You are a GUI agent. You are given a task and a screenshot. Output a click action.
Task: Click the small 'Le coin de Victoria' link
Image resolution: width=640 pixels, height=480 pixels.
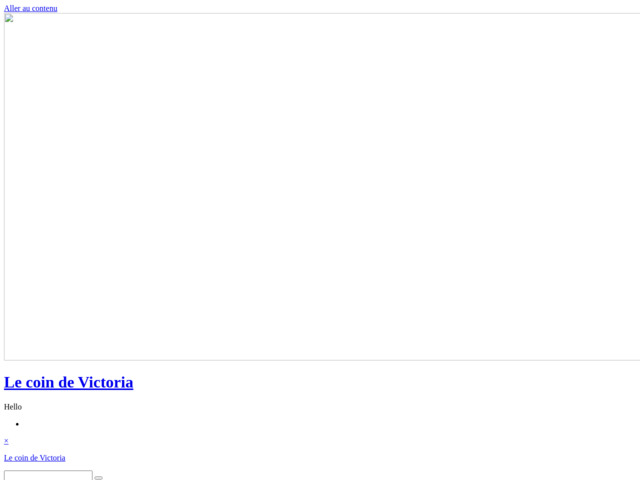35,458
